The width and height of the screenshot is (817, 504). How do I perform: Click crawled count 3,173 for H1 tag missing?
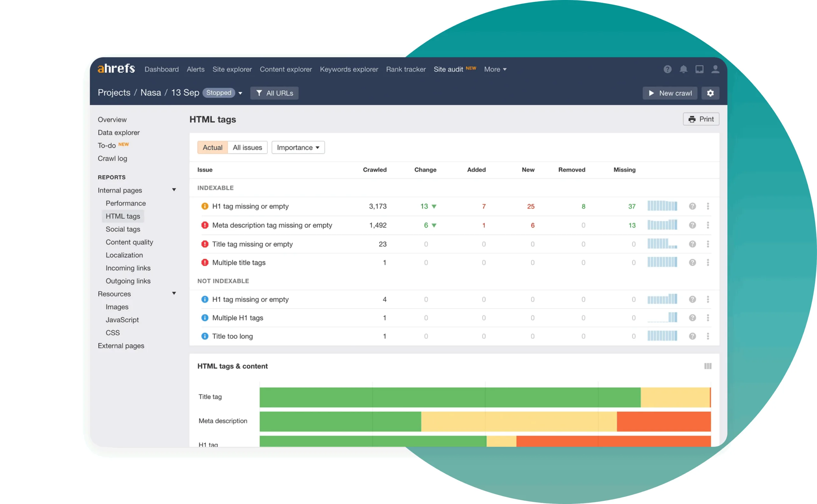pos(378,206)
